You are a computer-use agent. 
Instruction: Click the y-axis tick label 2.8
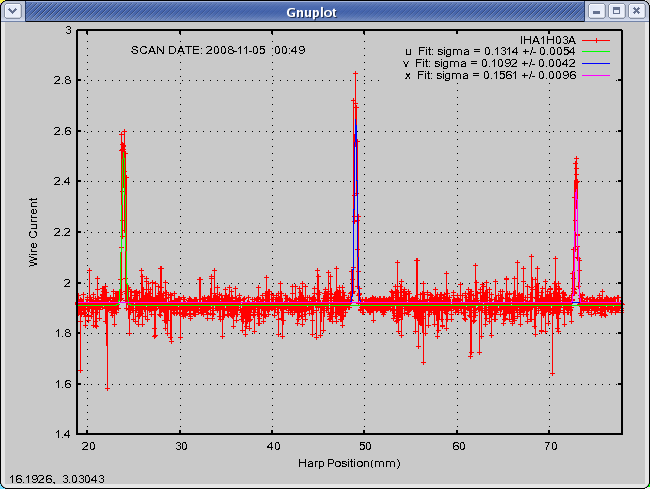[63, 80]
